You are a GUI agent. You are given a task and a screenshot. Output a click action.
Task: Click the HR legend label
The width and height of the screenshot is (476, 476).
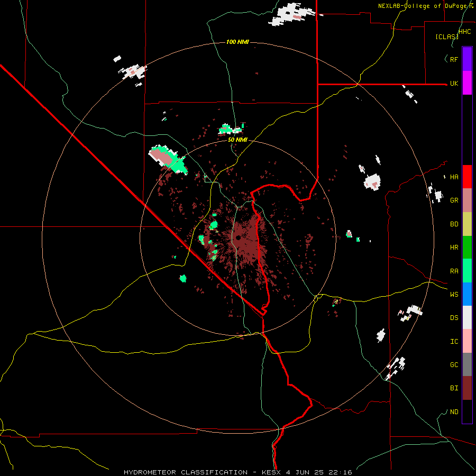coord(454,248)
